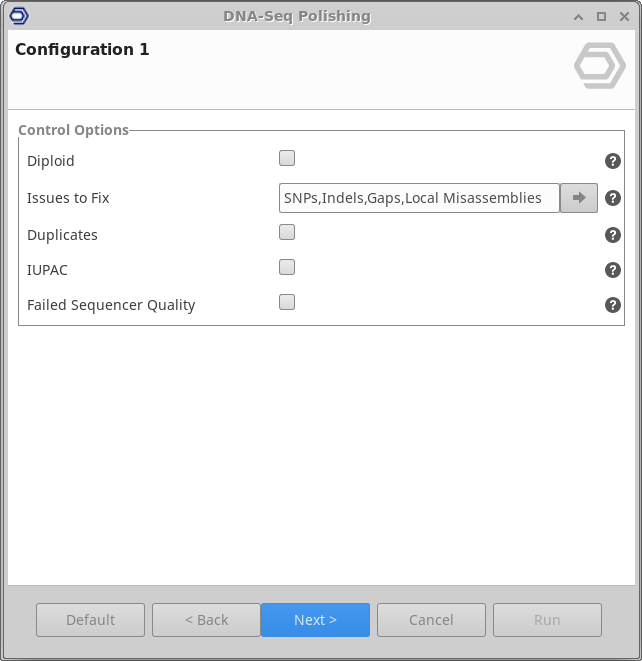Cancel the polishing wizard
642x661 pixels.
pos(431,620)
